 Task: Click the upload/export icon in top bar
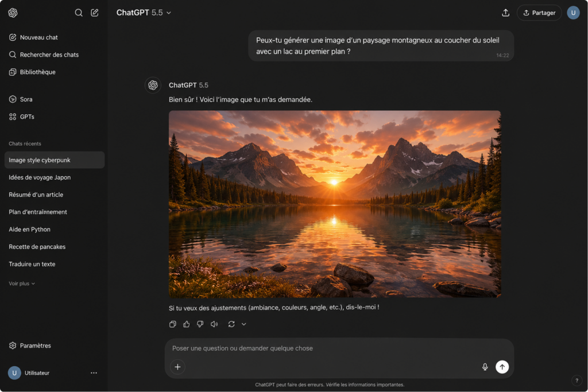click(x=505, y=13)
